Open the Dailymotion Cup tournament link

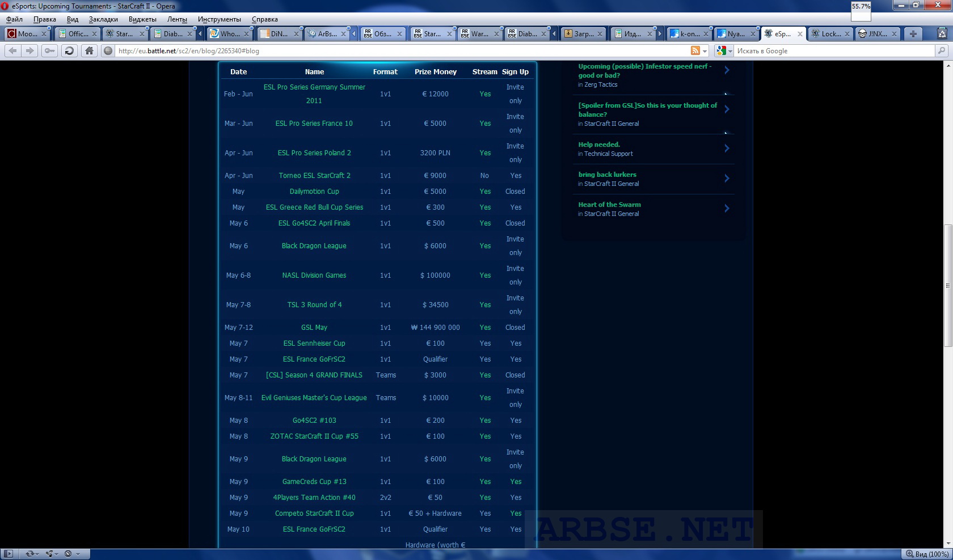[x=314, y=192]
